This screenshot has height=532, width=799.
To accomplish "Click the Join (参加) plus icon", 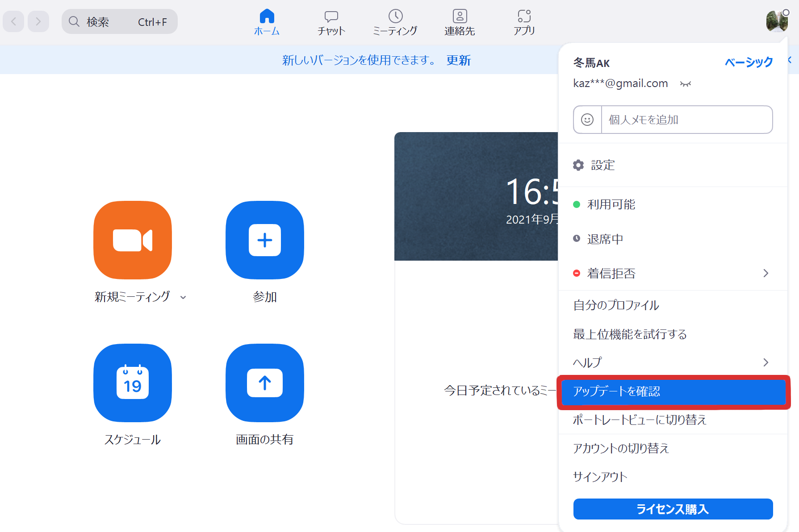I will pyautogui.click(x=264, y=240).
